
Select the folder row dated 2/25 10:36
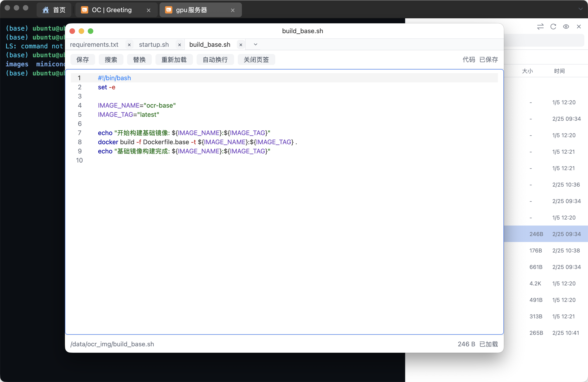[x=546, y=184]
